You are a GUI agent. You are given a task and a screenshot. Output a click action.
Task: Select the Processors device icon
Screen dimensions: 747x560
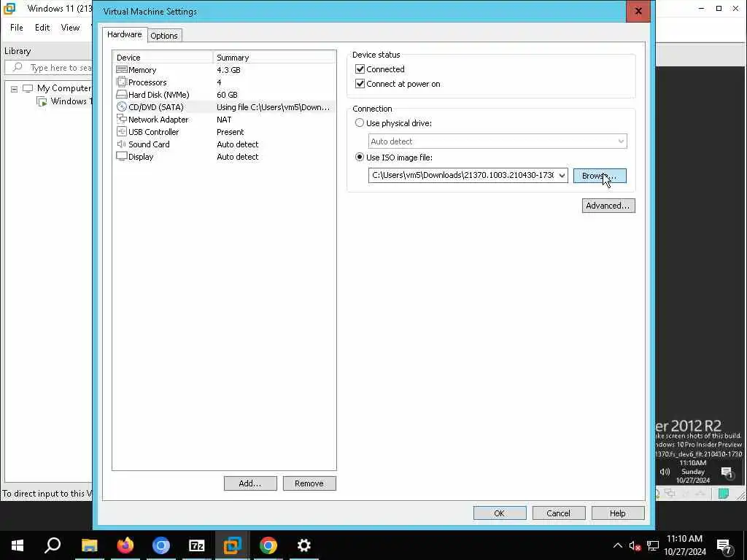tap(122, 82)
